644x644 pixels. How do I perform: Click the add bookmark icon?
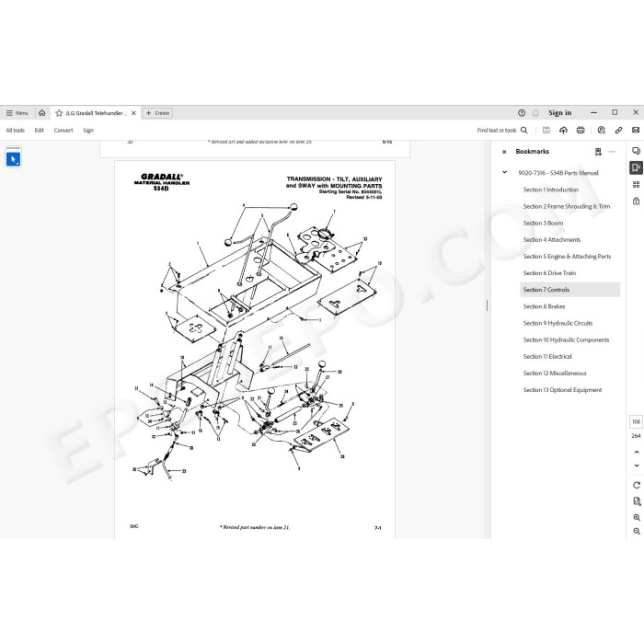coord(598,152)
